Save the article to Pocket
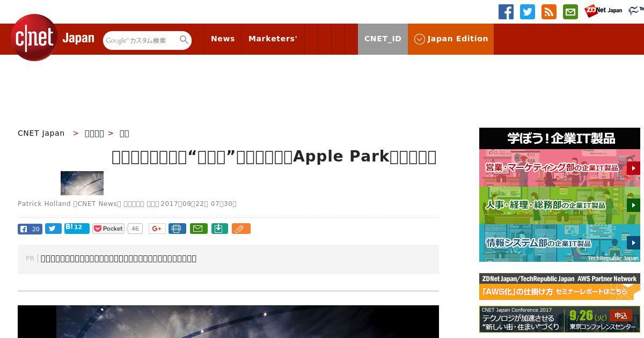This screenshot has height=338, width=644. 108,229
